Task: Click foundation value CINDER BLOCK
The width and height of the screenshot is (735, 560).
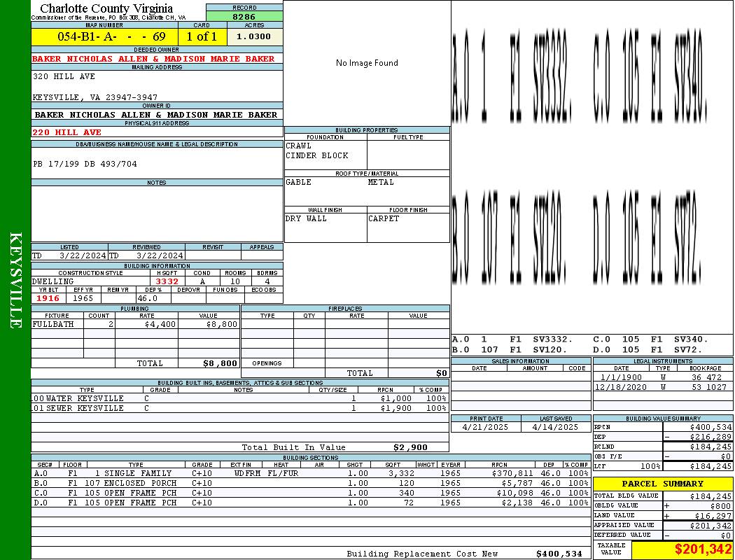Action: 317,155
